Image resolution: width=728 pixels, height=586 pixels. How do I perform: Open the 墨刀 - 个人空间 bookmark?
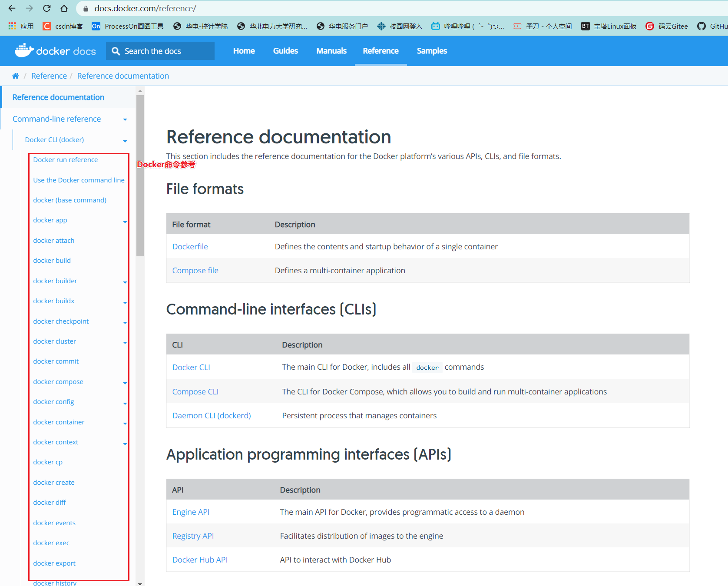tap(543, 26)
